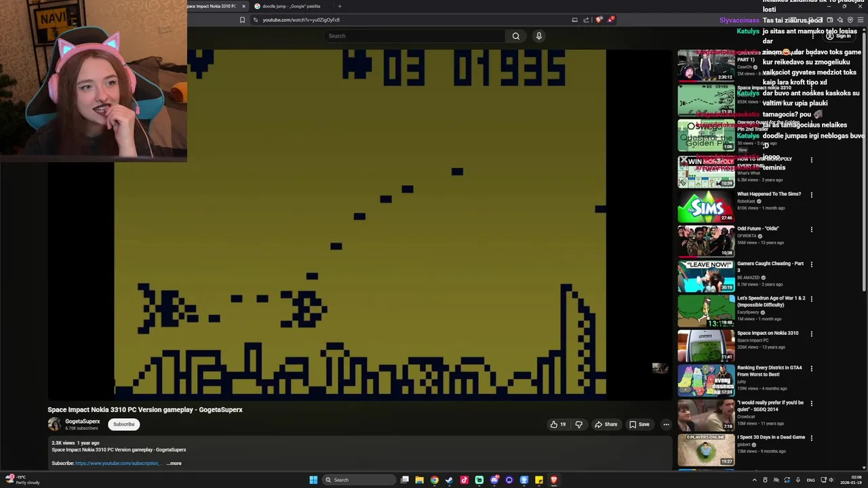This screenshot has width=868, height=488.
Task: Dislike the Space Impact video
Action: click(x=578, y=424)
